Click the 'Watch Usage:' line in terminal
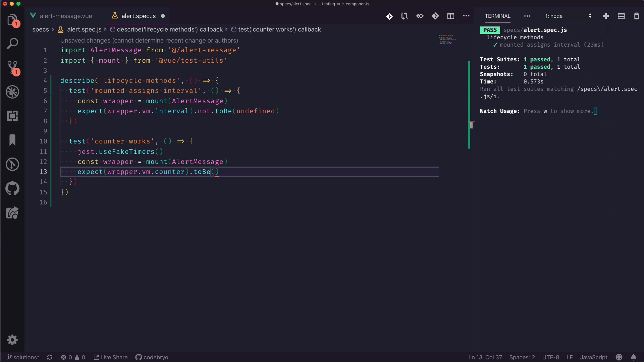The height and width of the screenshot is (362, 644). click(538, 111)
